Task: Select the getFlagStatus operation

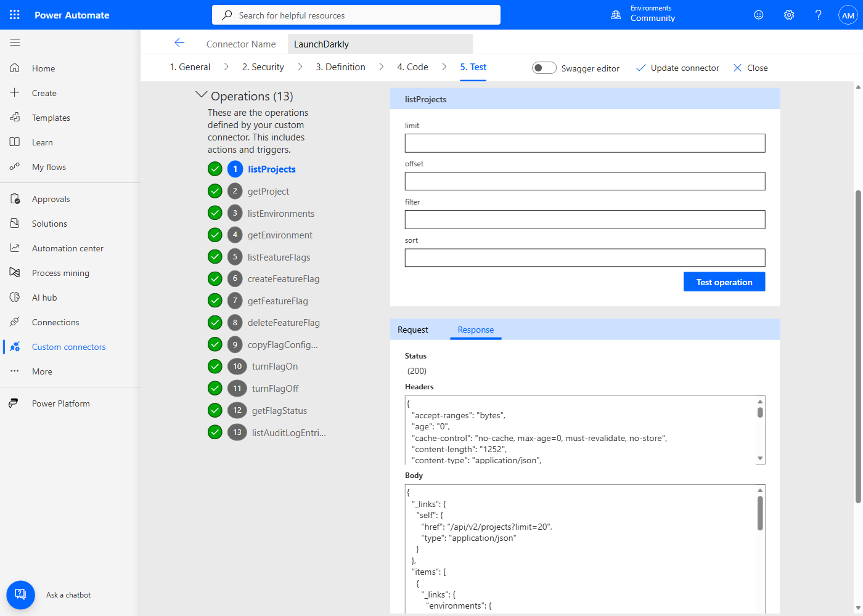Action: click(279, 411)
